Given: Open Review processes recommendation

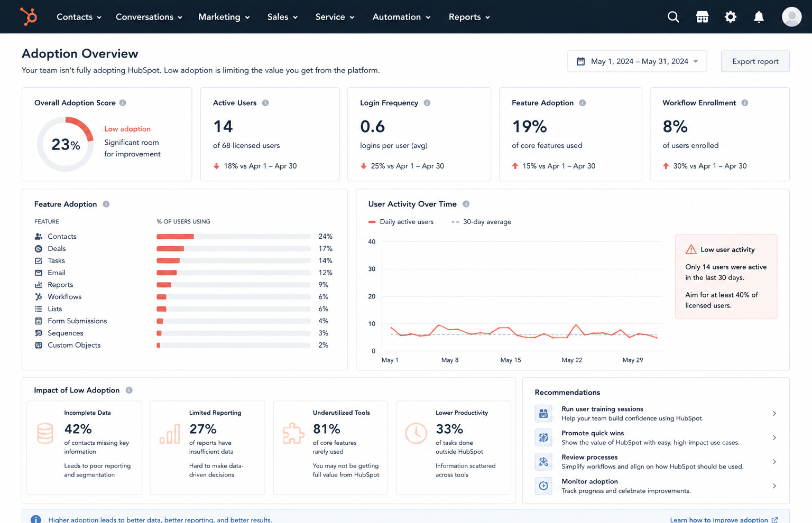Looking at the screenshot, I should pos(656,462).
